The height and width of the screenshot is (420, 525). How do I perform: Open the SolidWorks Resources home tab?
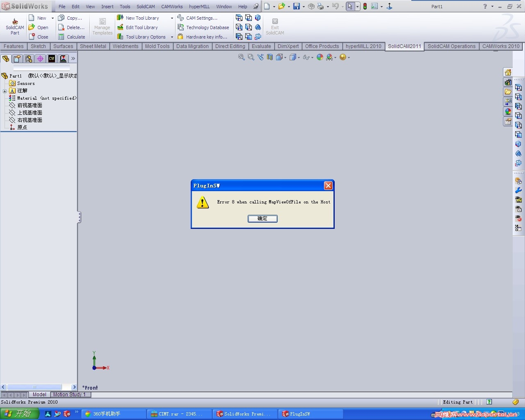point(508,73)
